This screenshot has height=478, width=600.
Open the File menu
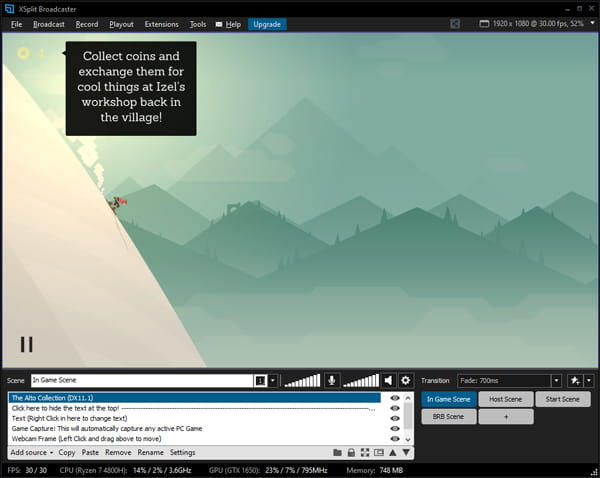[16, 24]
